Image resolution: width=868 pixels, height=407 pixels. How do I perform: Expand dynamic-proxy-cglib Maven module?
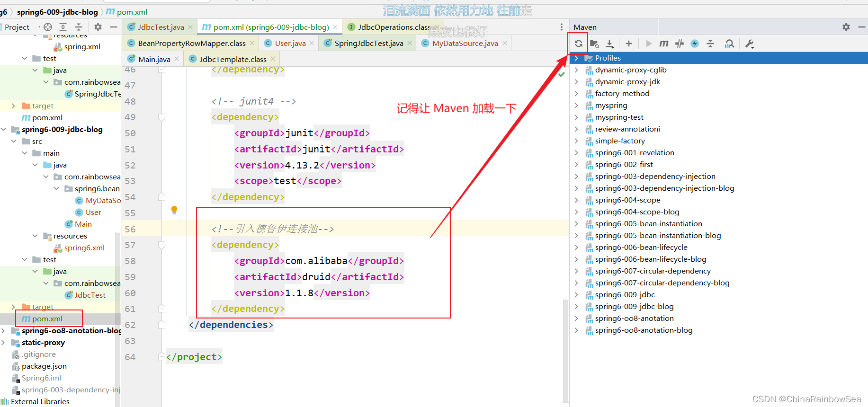click(x=576, y=70)
